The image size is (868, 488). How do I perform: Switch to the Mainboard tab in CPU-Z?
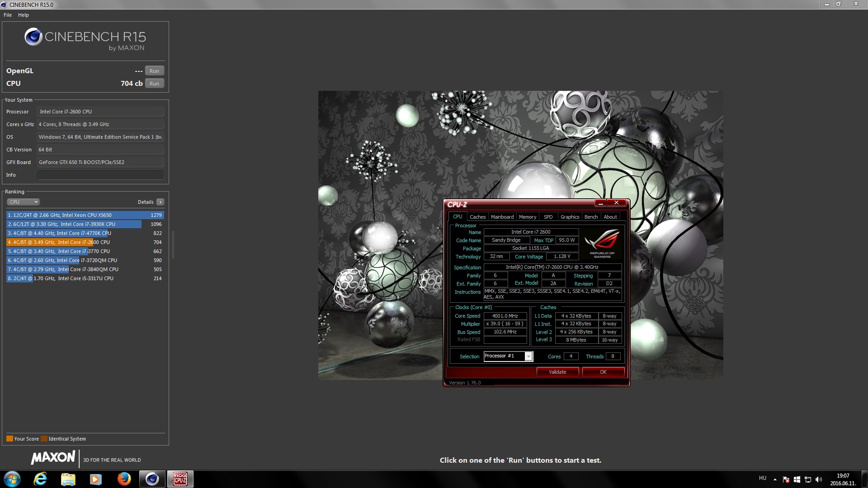click(x=502, y=217)
